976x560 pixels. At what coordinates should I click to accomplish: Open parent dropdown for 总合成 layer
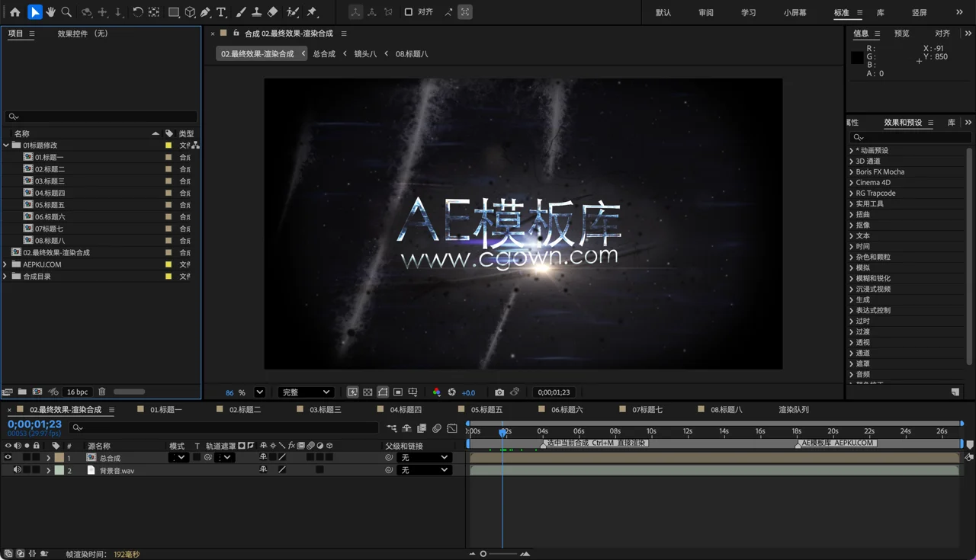coord(424,458)
